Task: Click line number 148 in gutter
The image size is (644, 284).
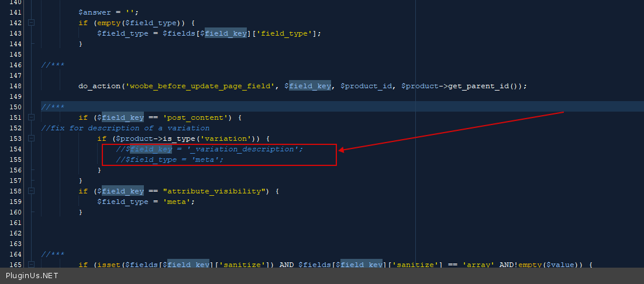Action: click(x=12, y=86)
